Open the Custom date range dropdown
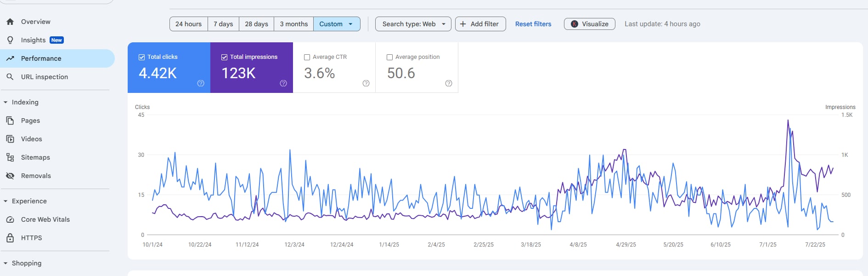This screenshot has width=868, height=276. pyautogui.click(x=337, y=24)
